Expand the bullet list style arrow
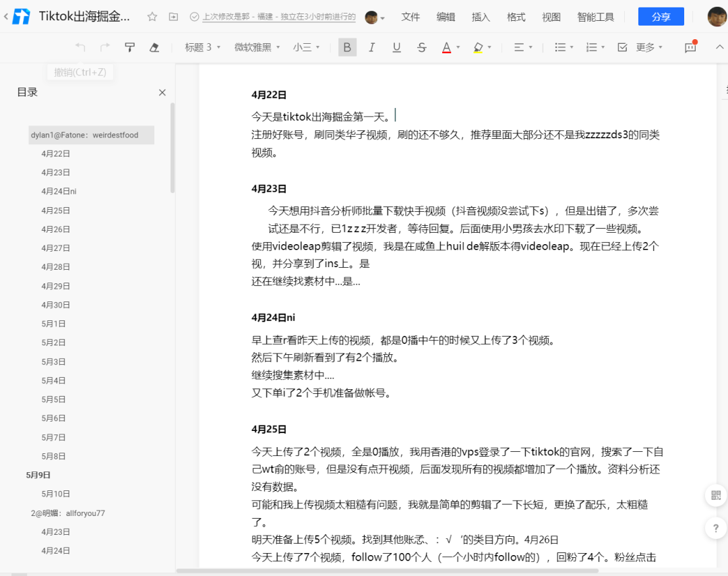728x576 pixels. (x=572, y=47)
